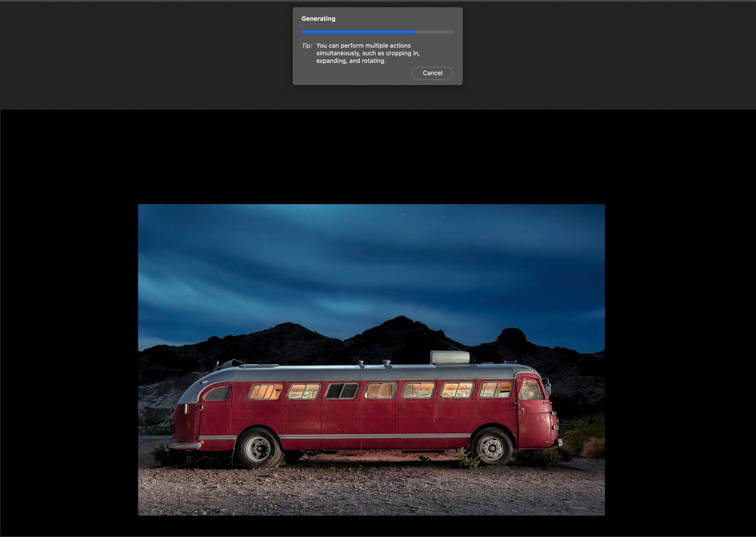Cancel the Generating operation
The width and height of the screenshot is (756, 537).
click(432, 73)
